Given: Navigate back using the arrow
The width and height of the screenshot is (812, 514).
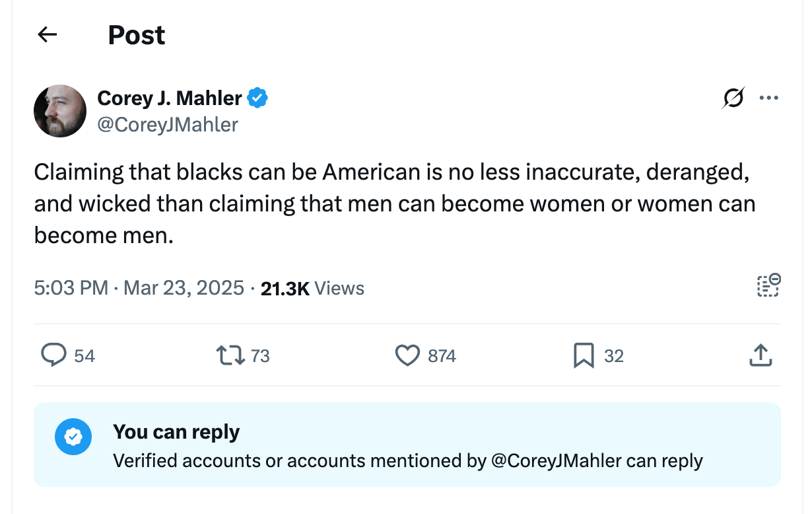Looking at the screenshot, I should click(47, 35).
